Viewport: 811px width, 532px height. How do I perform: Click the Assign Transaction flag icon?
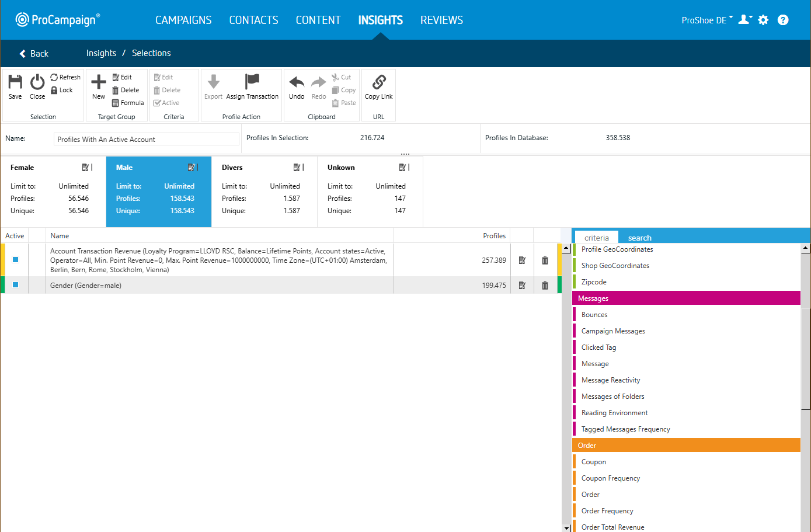point(252,81)
